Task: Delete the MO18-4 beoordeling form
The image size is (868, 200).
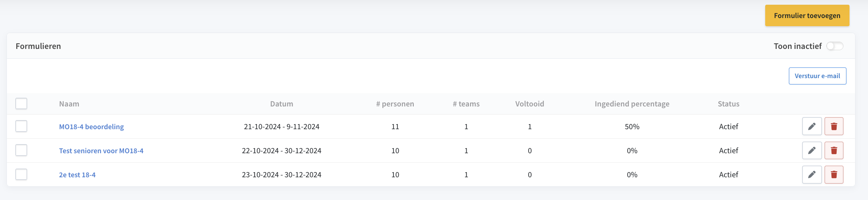Action: click(x=834, y=127)
